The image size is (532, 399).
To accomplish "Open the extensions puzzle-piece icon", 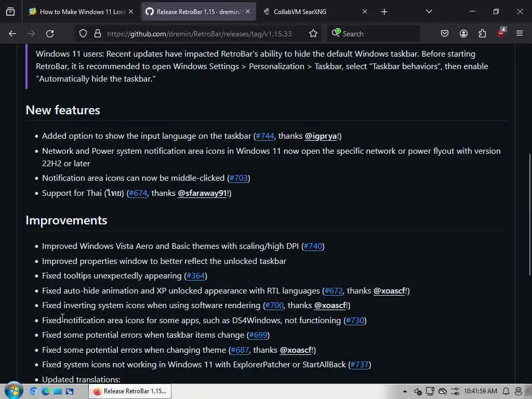I will coord(482,34).
